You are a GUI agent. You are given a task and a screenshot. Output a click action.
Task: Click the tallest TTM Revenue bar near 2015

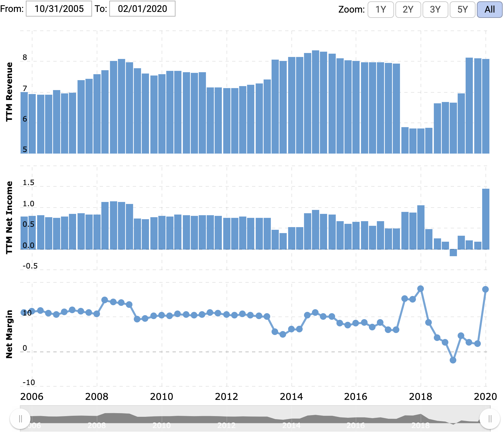click(x=316, y=102)
